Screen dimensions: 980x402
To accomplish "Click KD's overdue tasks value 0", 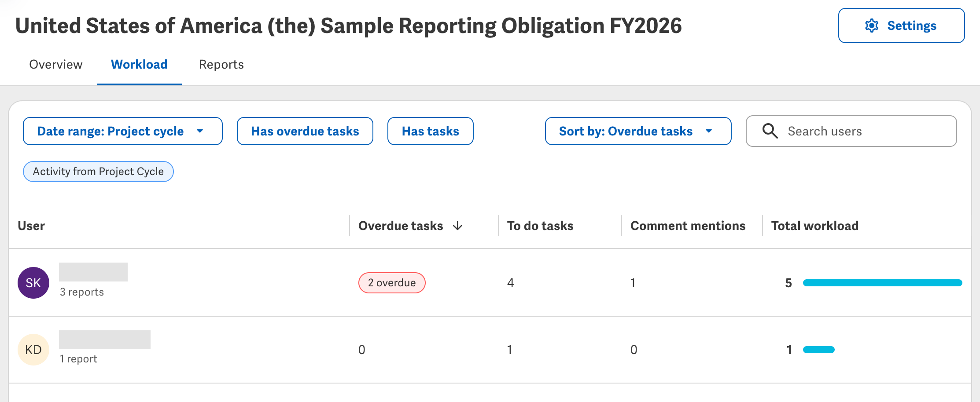I will pos(362,350).
